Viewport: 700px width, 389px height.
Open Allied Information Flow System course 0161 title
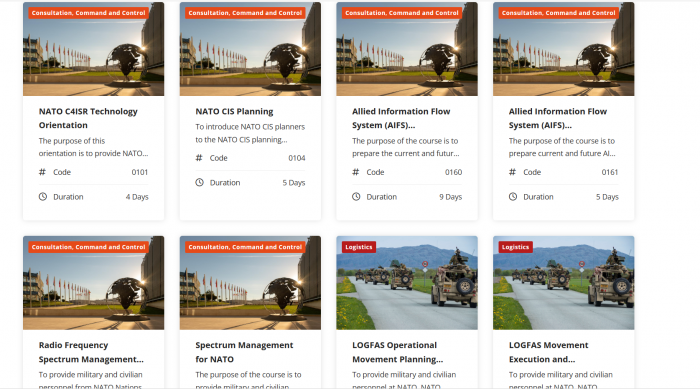coord(558,118)
